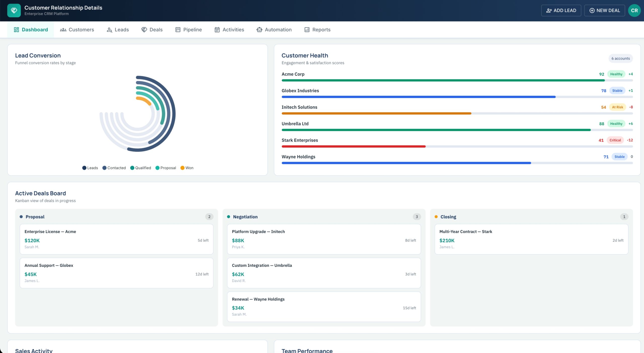The width and height of the screenshot is (644, 353).
Task: Toggle the Leads legend item
Action: (90, 168)
